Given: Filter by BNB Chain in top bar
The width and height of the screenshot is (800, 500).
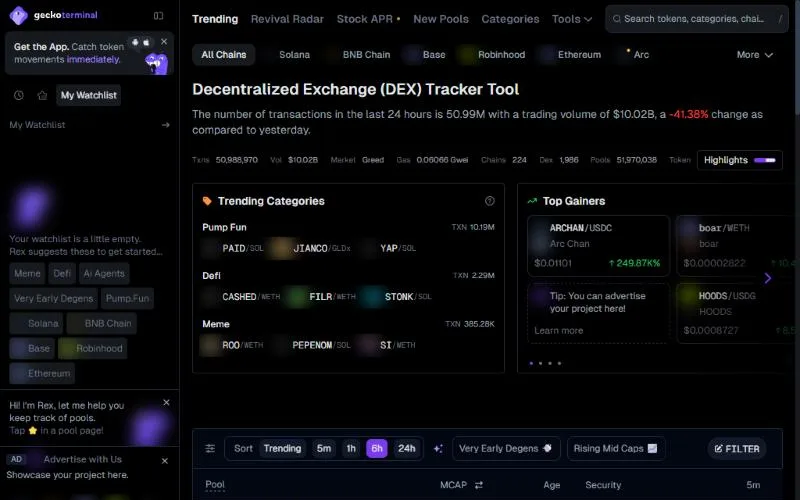Looking at the screenshot, I should click(359, 55).
